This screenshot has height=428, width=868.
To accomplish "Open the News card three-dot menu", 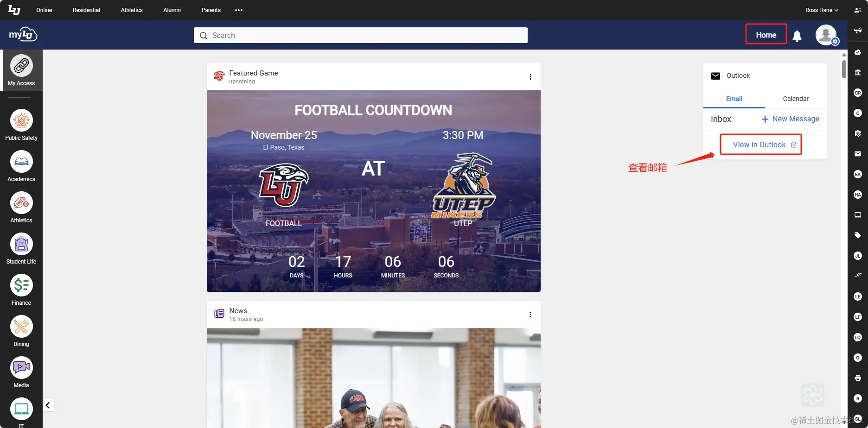I will click(530, 315).
